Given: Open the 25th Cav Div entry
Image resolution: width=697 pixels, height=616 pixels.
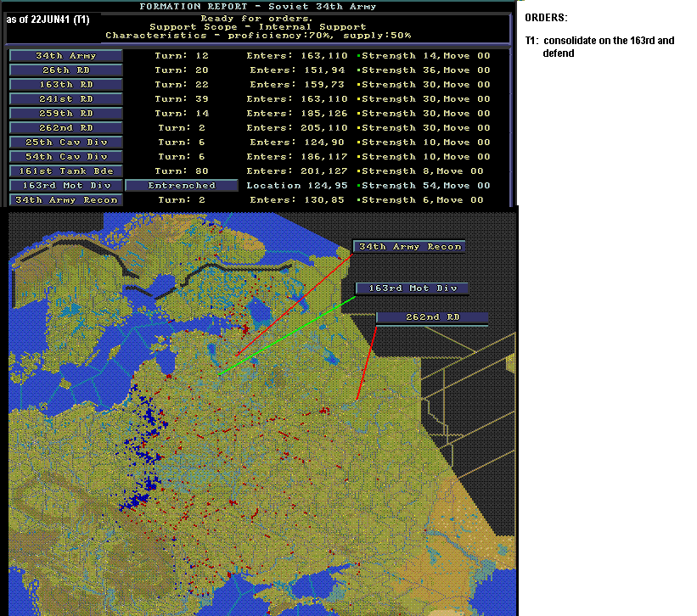Looking at the screenshot, I should point(65,143).
